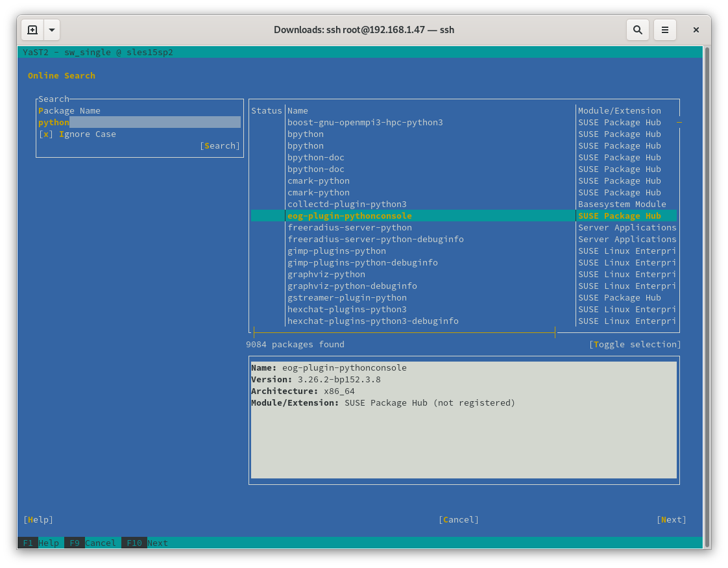Image resolution: width=728 pixels, height=568 pixels.
Task: Select boost-gnu-openmpi3-hpc-python3 in the list
Action: point(365,123)
